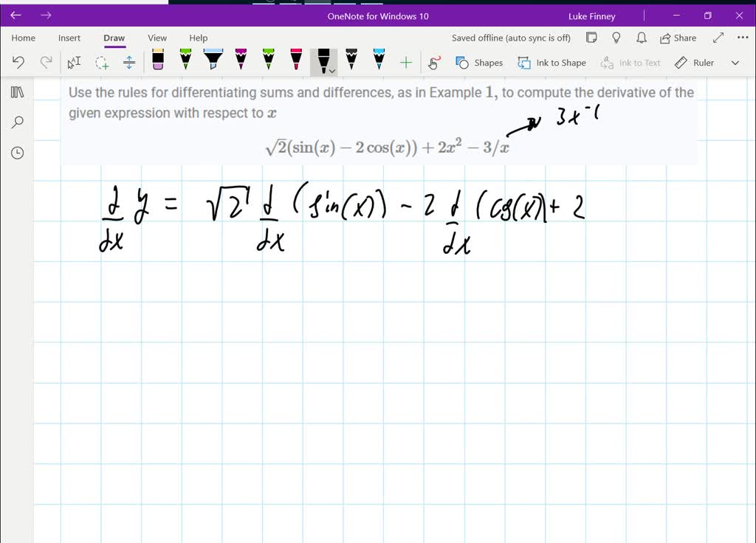Show the Notebooks navigation pane
Screen dimensions: 756x543
(x=16, y=91)
